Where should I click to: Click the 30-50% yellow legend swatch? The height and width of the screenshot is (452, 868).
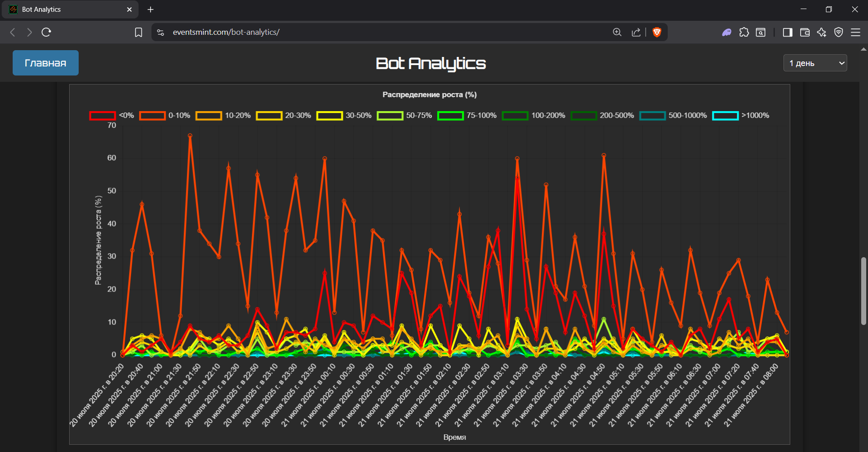[x=329, y=116]
